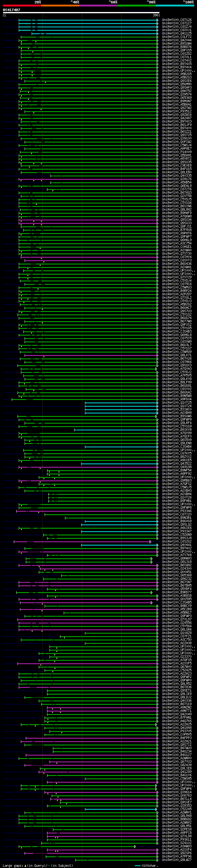Select the UniRef100_Q9SXE6 label

coord(176,81)
